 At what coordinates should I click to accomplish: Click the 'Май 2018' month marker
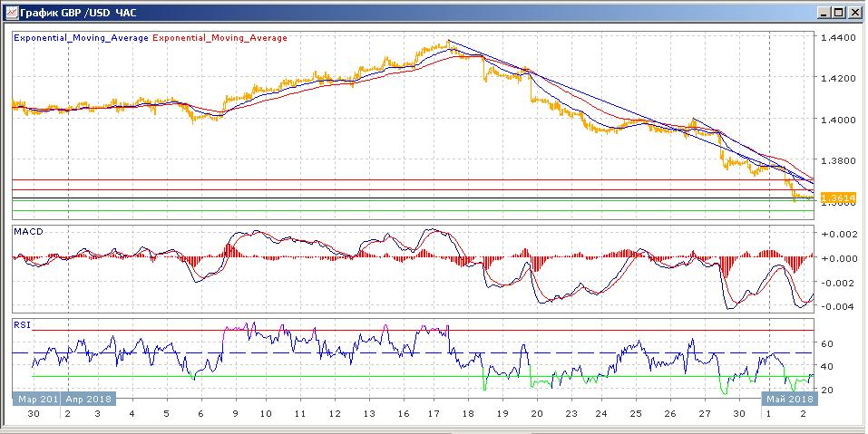pyautogui.click(x=788, y=397)
